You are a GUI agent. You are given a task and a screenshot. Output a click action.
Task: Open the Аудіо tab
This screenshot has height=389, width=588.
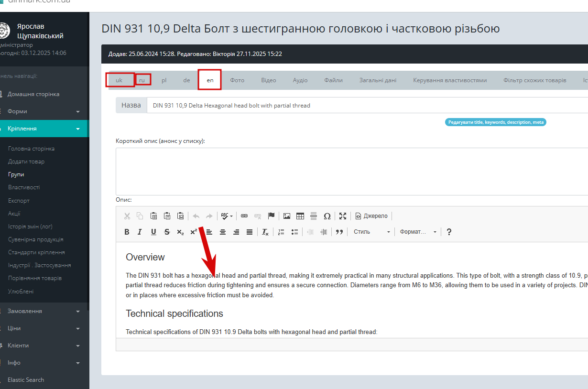click(300, 80)
